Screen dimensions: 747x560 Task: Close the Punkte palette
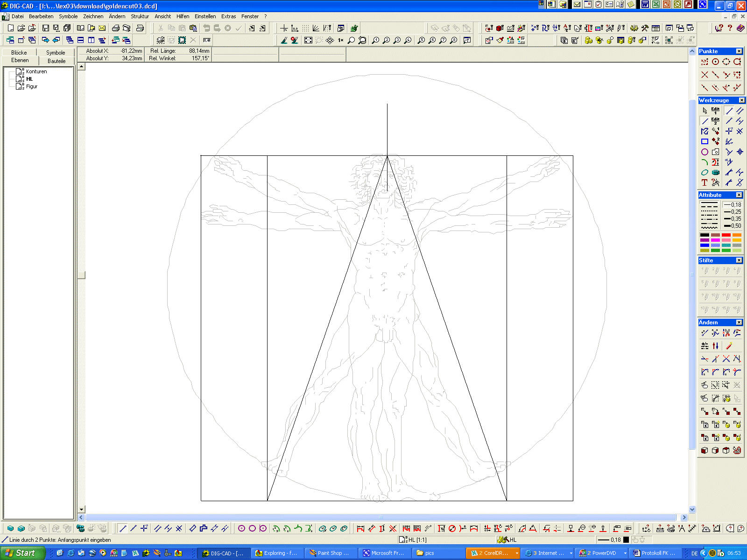[739, 51]
